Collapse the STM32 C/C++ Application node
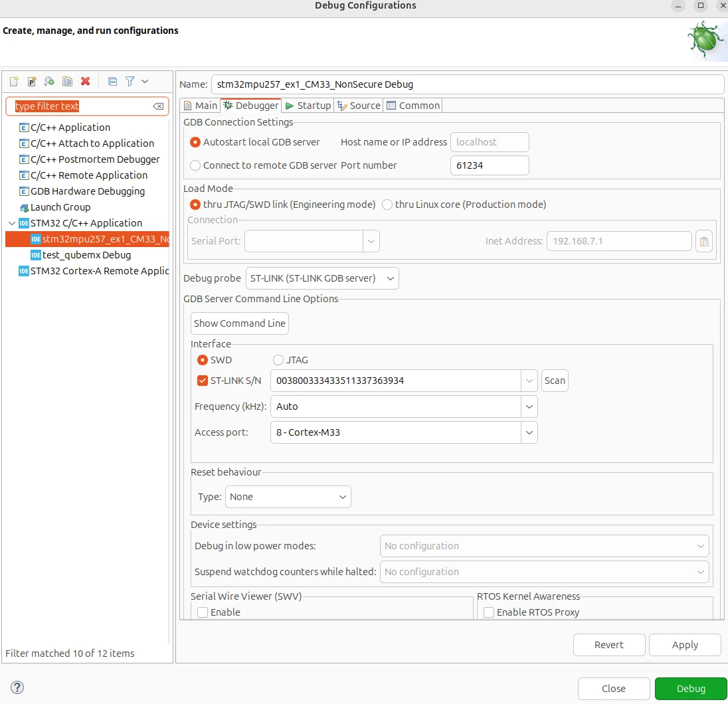728x704 pixels. (x=12, y=223)
